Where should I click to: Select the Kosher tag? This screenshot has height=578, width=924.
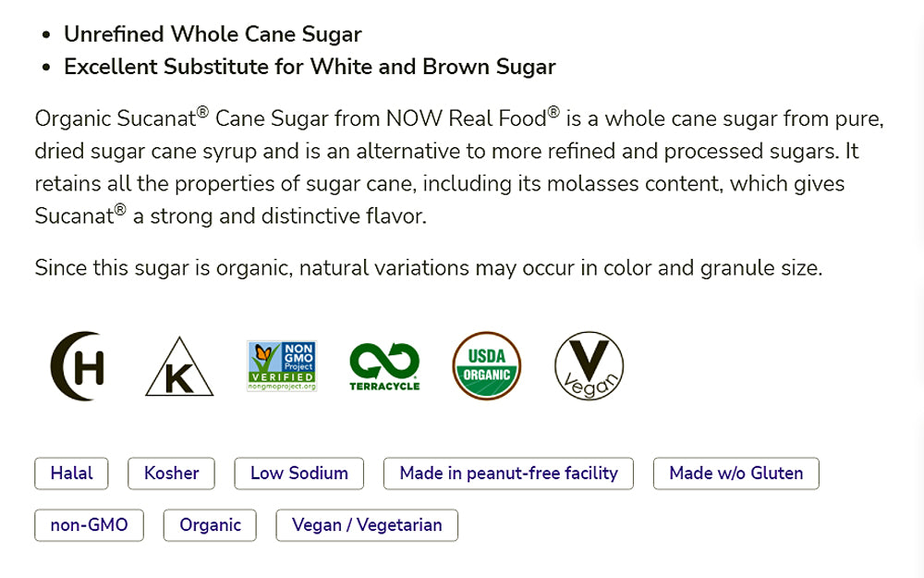pyautogui.click(x=171, y=473)
